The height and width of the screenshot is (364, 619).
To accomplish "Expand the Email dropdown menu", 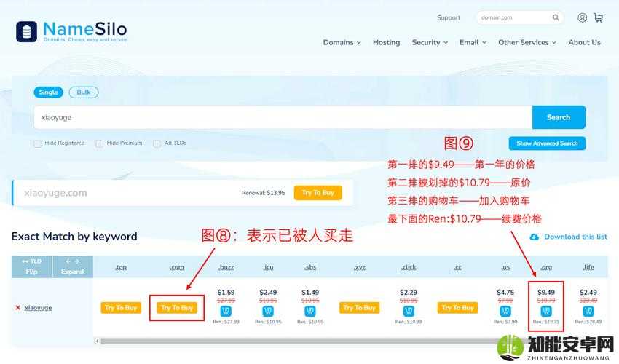I will click(x=473, y=43).
